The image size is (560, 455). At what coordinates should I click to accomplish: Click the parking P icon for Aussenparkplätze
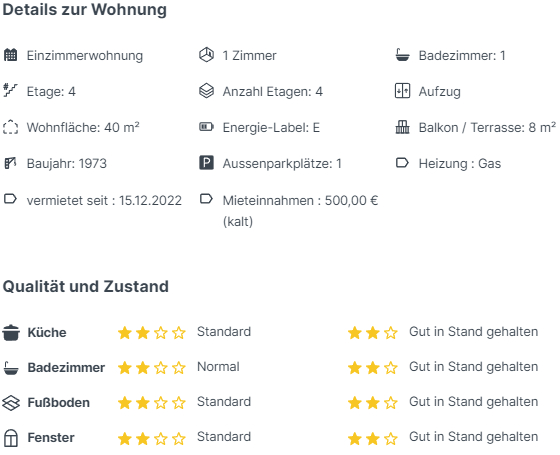[x=206, y=163]
